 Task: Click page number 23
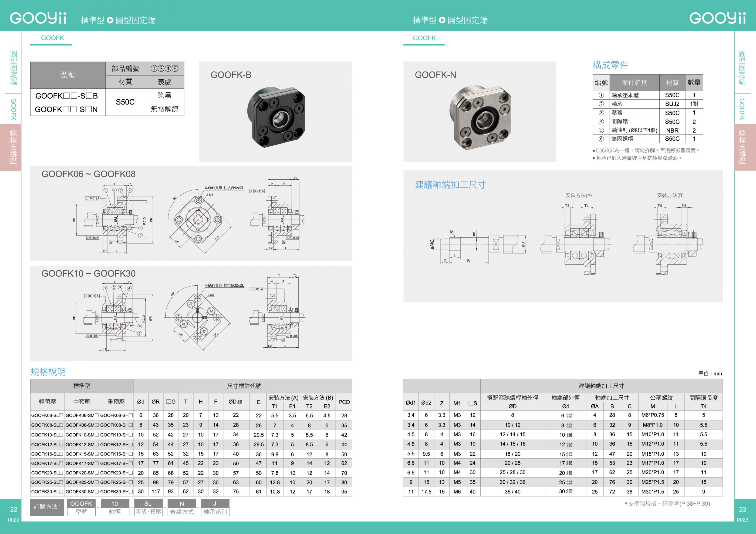[x=742, y=510]
